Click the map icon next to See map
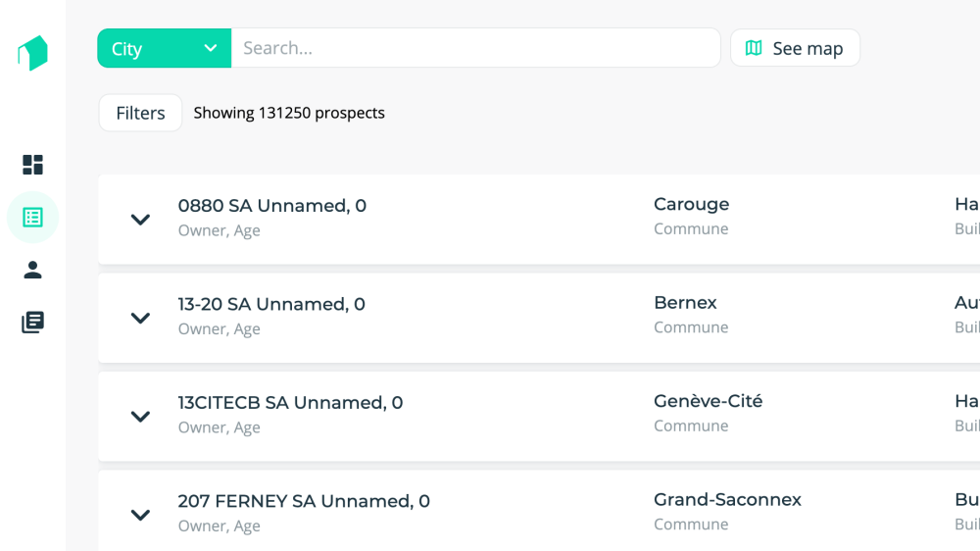Image resolution: width=980 pixels, height=551 pixels. (753, 48)
